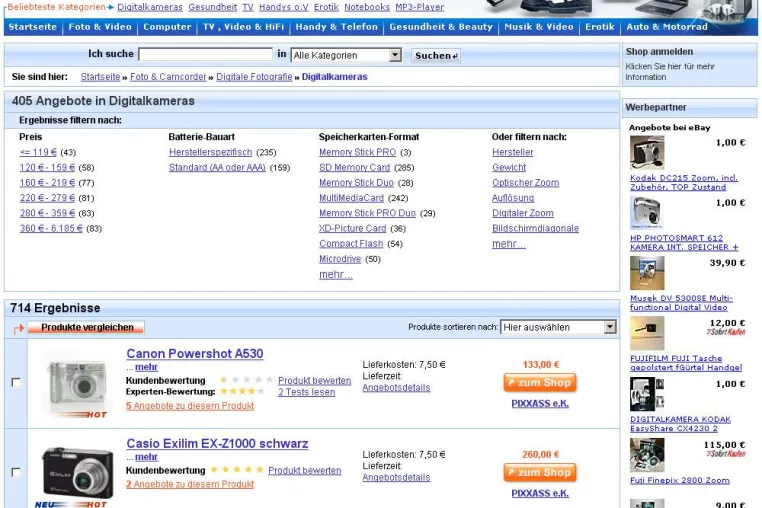Filter by price 360 € - 6.185 €

tap(51, 228)
